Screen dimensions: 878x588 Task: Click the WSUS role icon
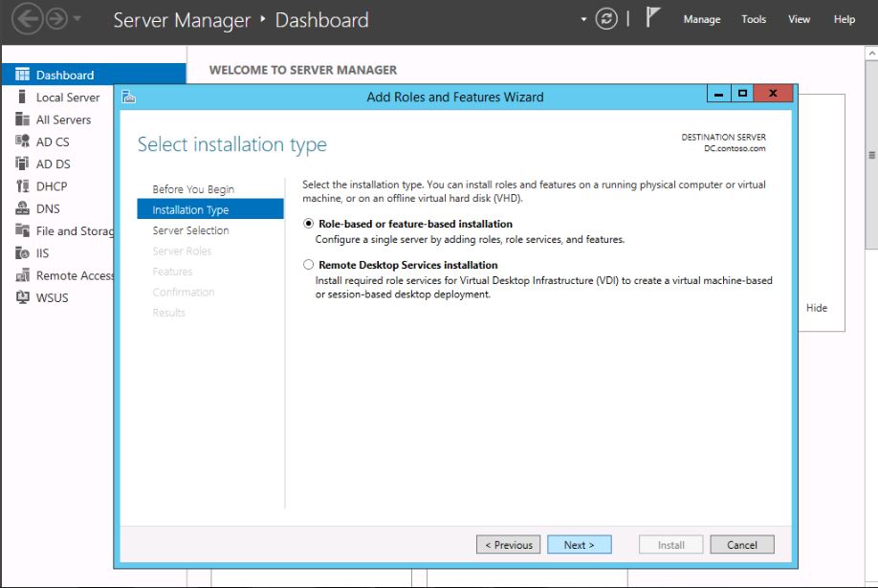pyautogui.click(x=22, y=297)
